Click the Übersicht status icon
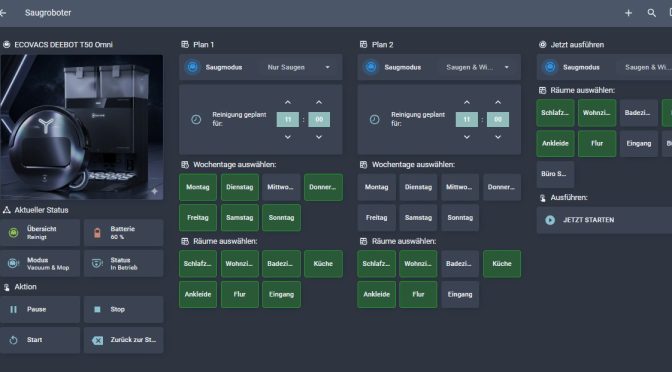 click(x=14, y=233)
